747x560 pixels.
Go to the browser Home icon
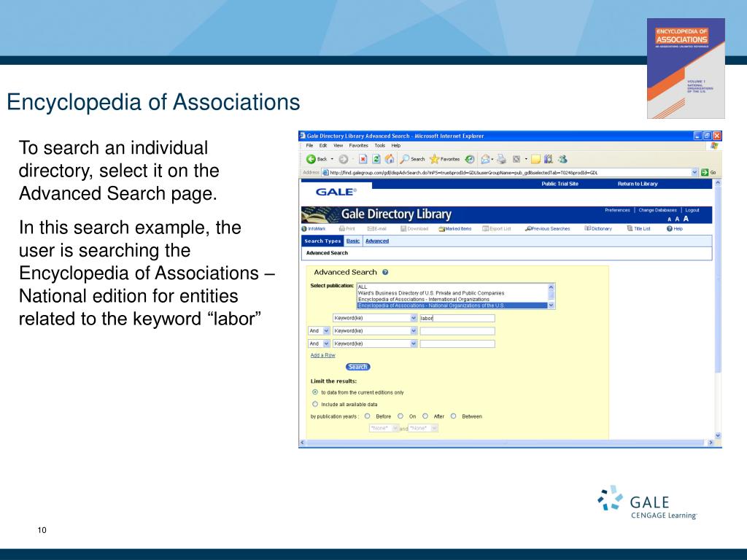[x=390, y=159]
